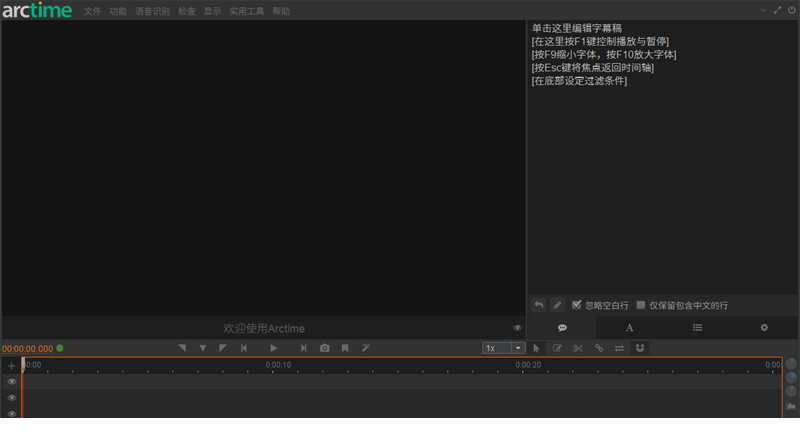
Task: Click the 欢迎使用Arctime subtitle preview text
Action: click(x=264, y=328)
